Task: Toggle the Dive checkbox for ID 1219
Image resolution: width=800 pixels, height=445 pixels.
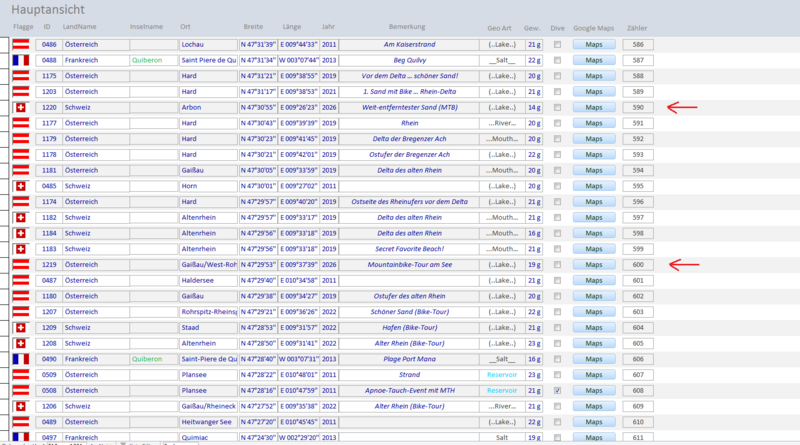Action: [x=558, y=265]
